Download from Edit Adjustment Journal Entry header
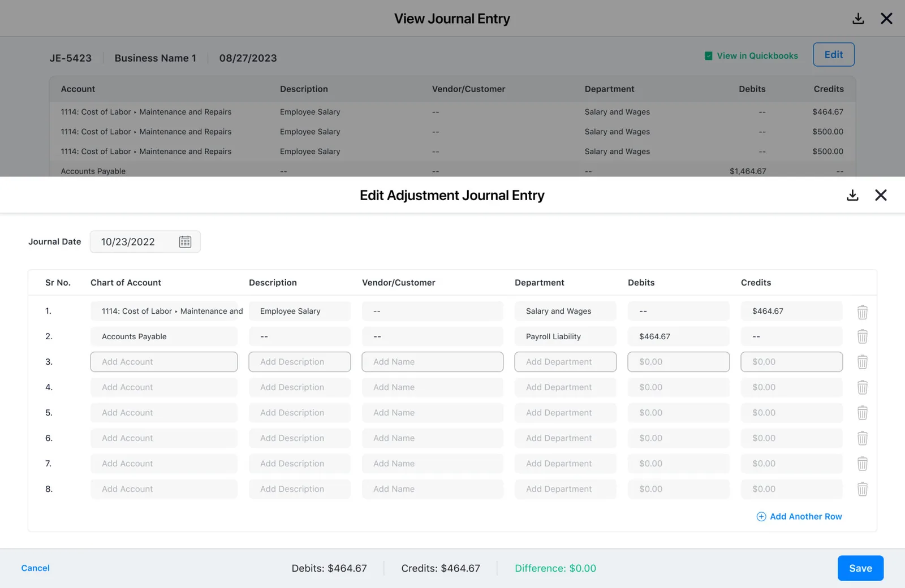The image size is (905, 588). pos(852,196)
